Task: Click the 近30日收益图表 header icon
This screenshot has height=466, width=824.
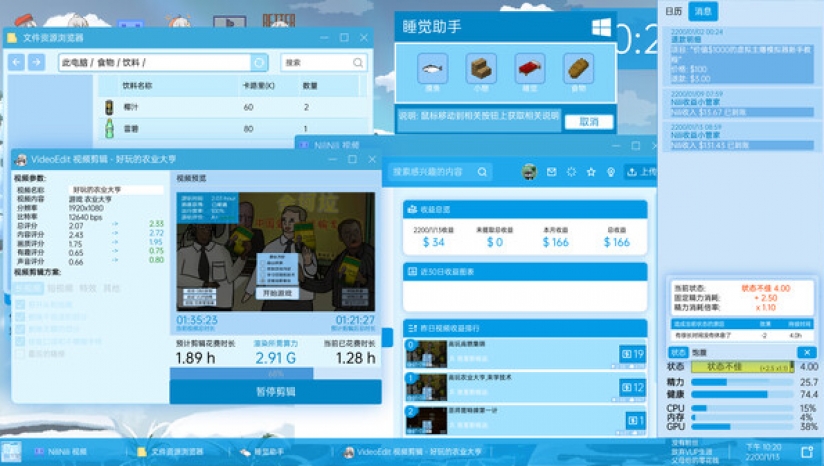Action: 413,272
